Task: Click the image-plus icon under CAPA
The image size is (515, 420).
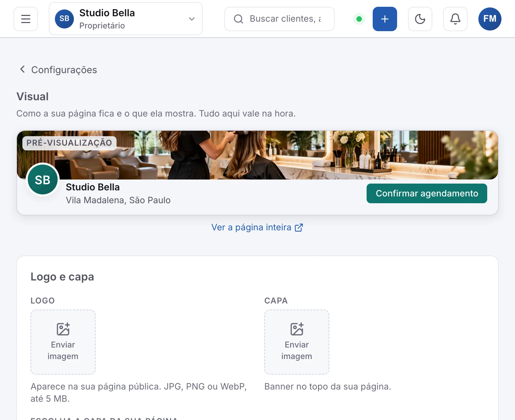Action: (x=297, y=329)
